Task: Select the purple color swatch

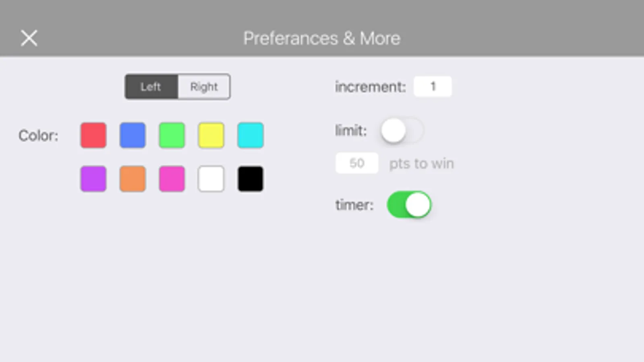Action: click(x=93, y=179)
